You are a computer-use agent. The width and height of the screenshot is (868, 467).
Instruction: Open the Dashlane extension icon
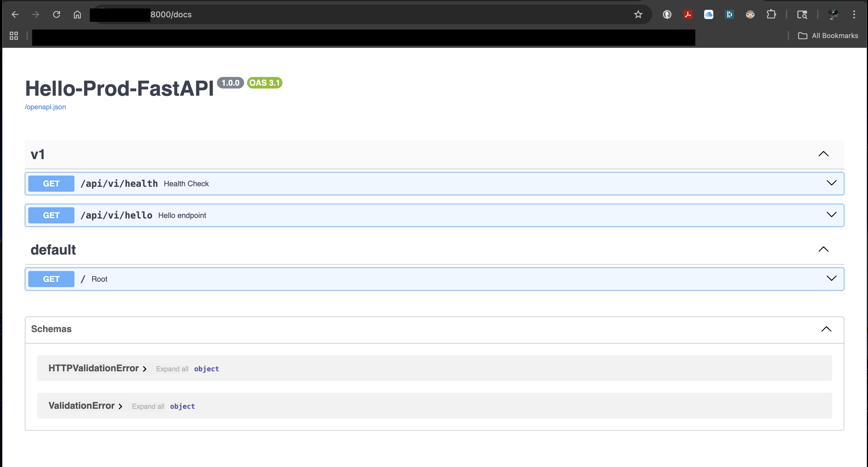[729, 14]
